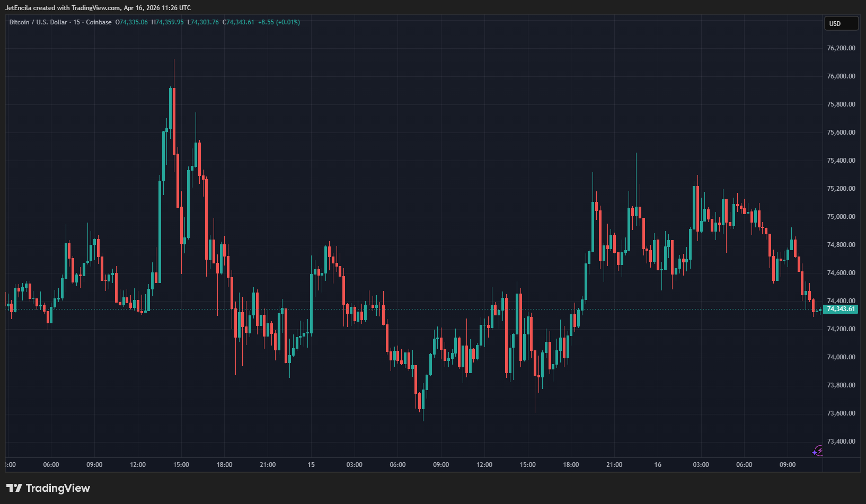Click the TradingView logo at bottom left
Viewport: 866px width, 504px height.
pyautogui.click(x=48, y=488)
